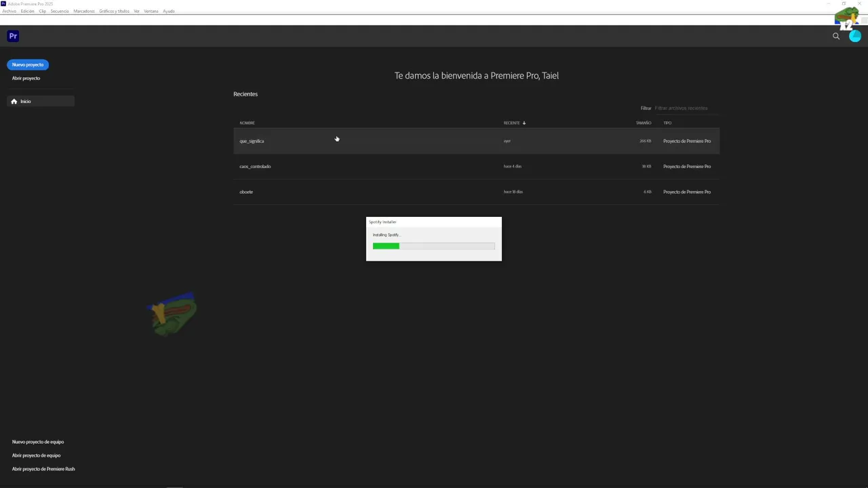Click the Nuevo proyecto button

coord(28,64)
